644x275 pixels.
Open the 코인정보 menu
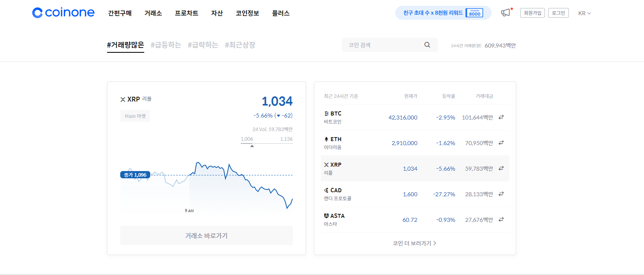(x=247, y=13)
